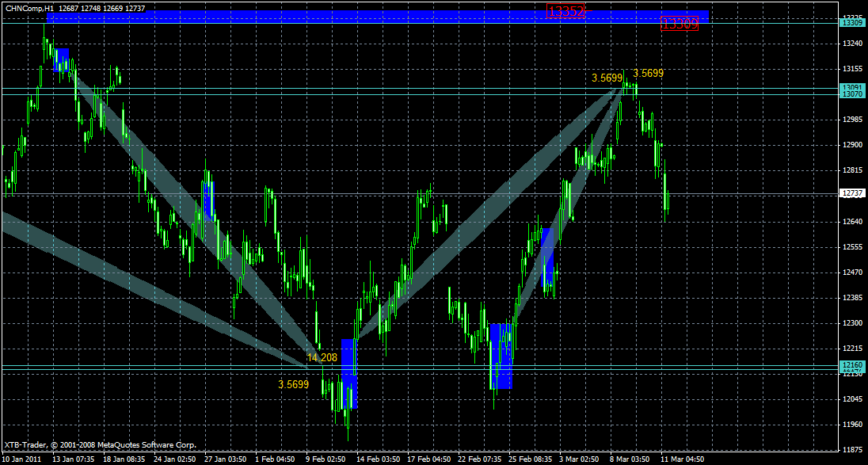Click the 14 Feb 03:50 time label
868x465 pixels.
click(376, 460)
